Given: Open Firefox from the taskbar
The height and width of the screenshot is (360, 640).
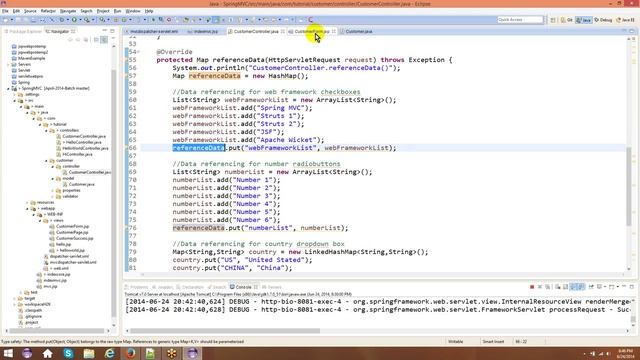Looking at the screenshot, I should [x=130, y=353].
